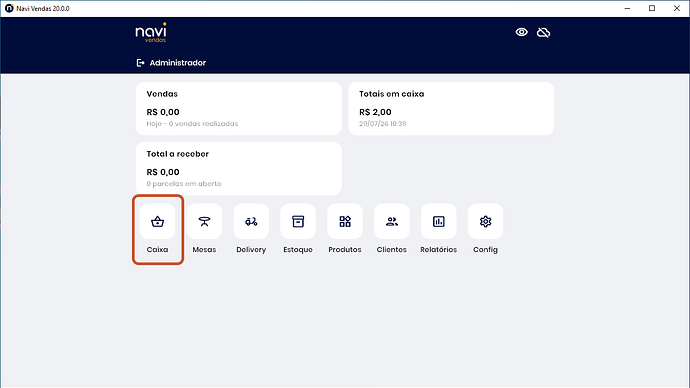
Task: Toggle the eye visibility icon in header
Action: 521,32
